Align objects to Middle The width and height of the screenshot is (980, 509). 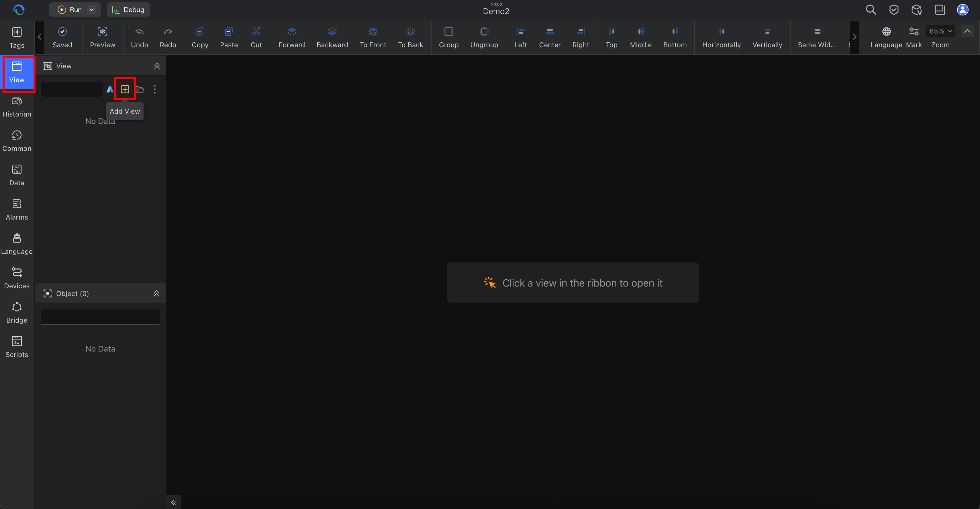(641, 38)
